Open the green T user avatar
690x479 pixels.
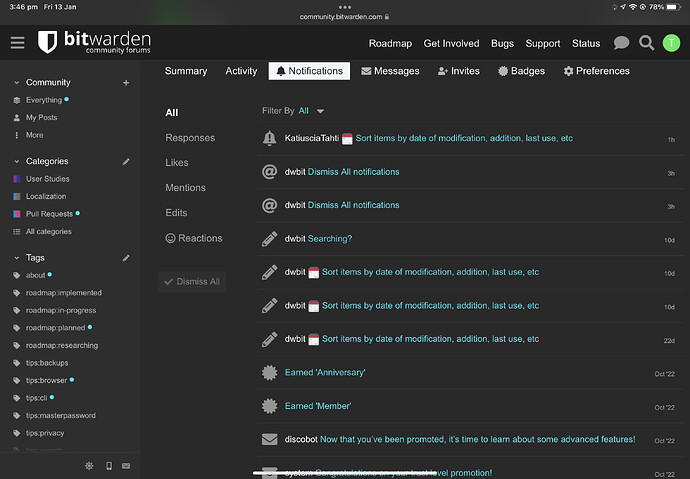pos(671,43)
